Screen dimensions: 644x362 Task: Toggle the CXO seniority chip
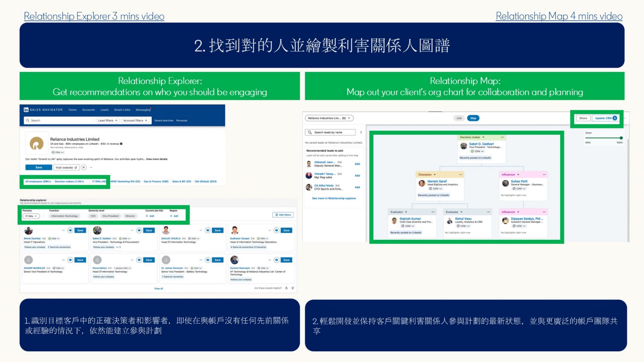[x=93, y=216]
